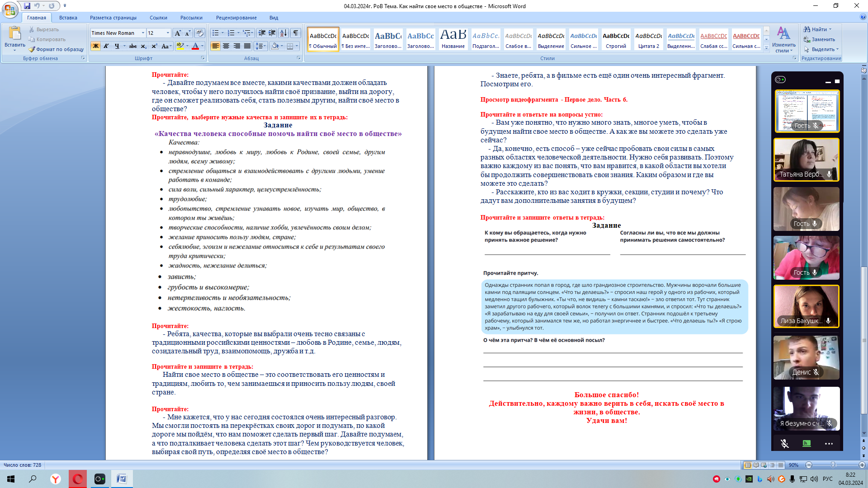Open Windows Start menu
868x488 pixels.
pos(11,479)
